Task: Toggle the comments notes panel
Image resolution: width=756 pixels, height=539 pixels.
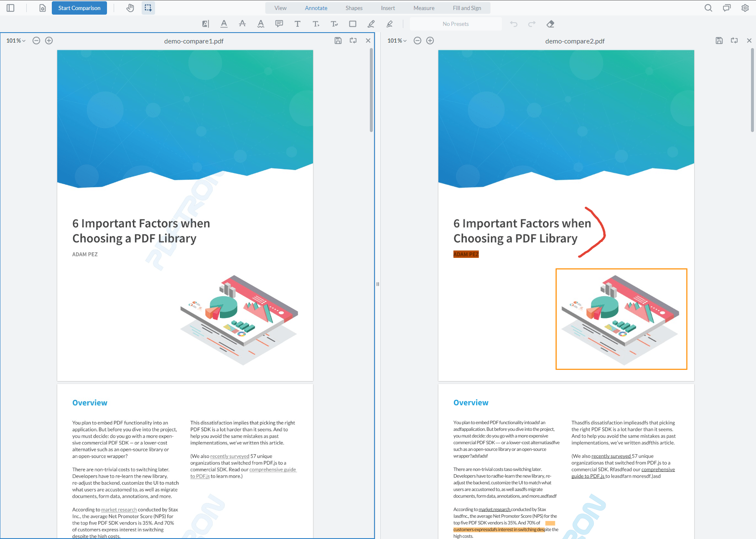Action: tap(727, 8)
